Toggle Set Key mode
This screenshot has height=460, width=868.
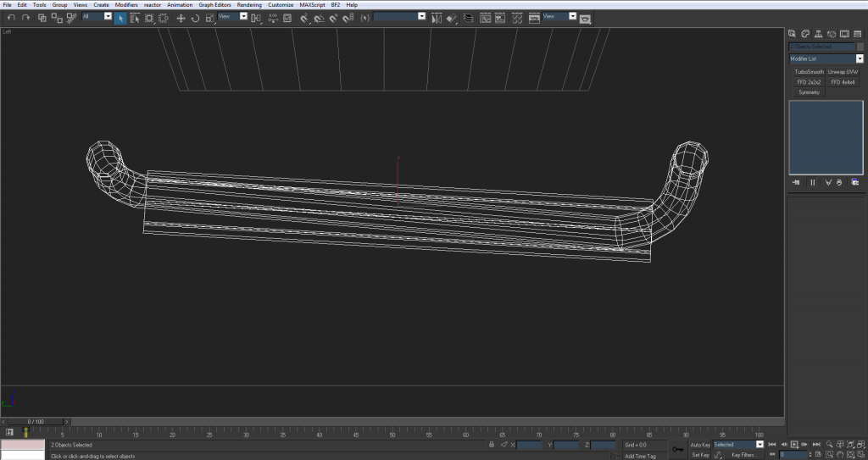tap(699, 454)
